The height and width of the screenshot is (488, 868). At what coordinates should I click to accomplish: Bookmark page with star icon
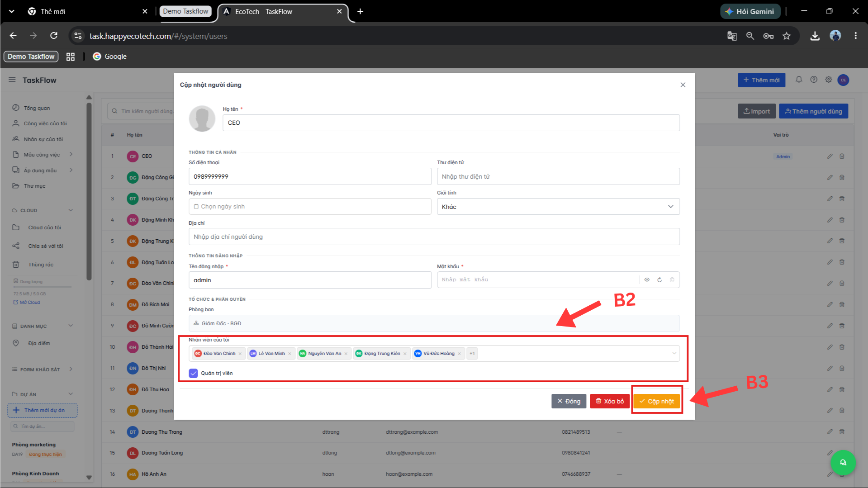[787, 36]
